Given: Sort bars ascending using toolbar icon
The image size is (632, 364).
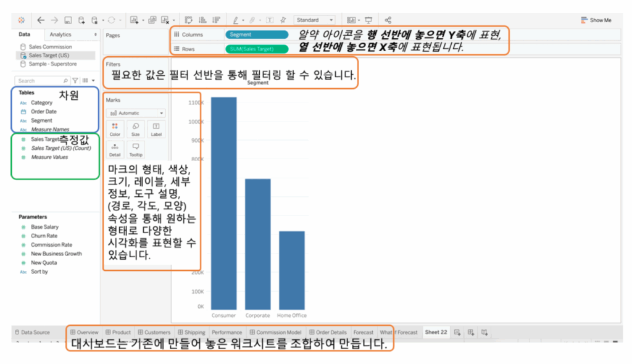Looking at the screenshot, I should pyautogui.click(x=202, y=20).
